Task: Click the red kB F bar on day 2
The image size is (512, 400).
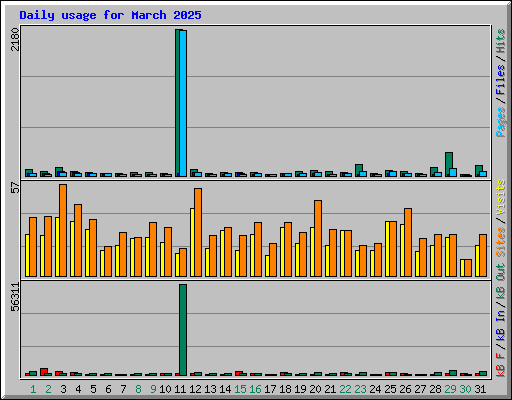Action: point(44,372)
